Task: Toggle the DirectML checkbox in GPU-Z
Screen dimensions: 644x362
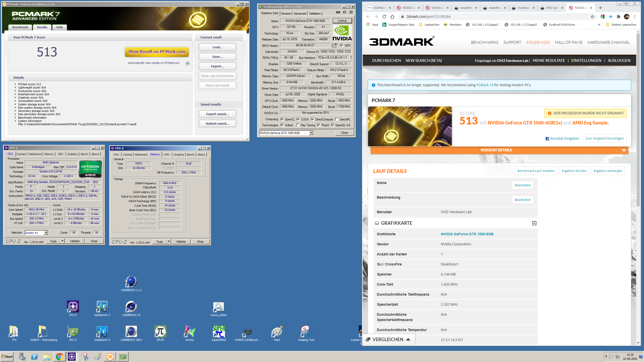Action: (337, 119)
